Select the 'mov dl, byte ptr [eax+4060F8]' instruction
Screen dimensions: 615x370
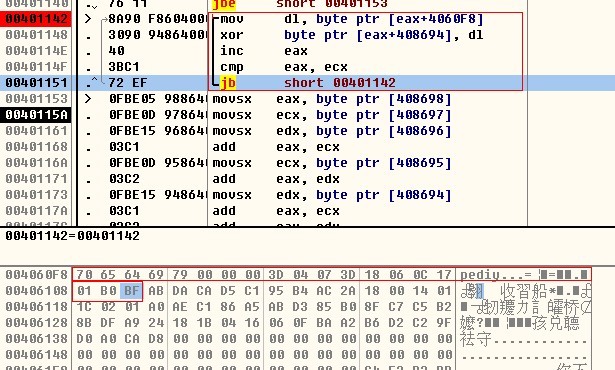coord(351,19)
